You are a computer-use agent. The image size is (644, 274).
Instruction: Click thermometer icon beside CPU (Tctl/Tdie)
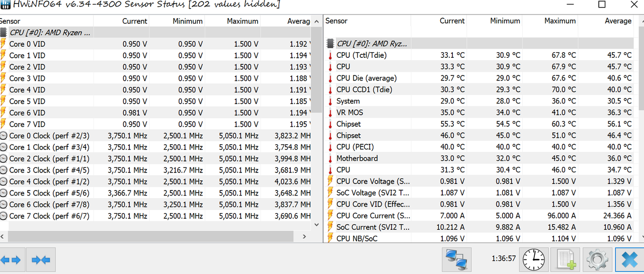(x=331, y=55)
